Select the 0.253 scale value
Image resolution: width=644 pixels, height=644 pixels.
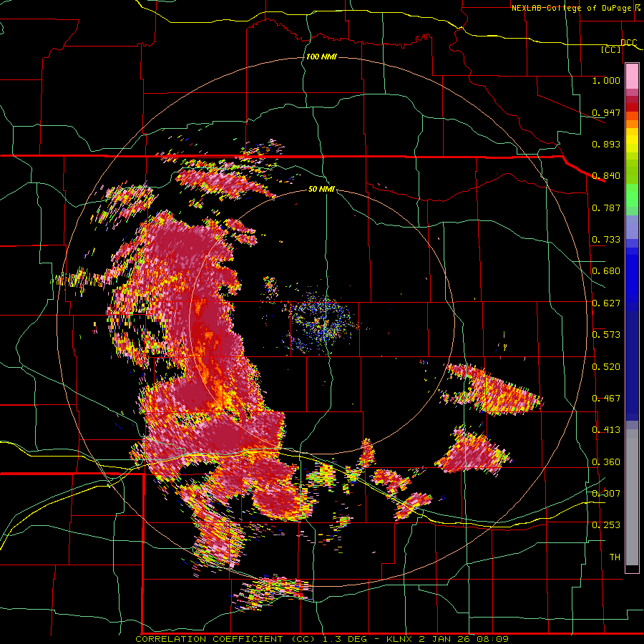click(606, 525)
